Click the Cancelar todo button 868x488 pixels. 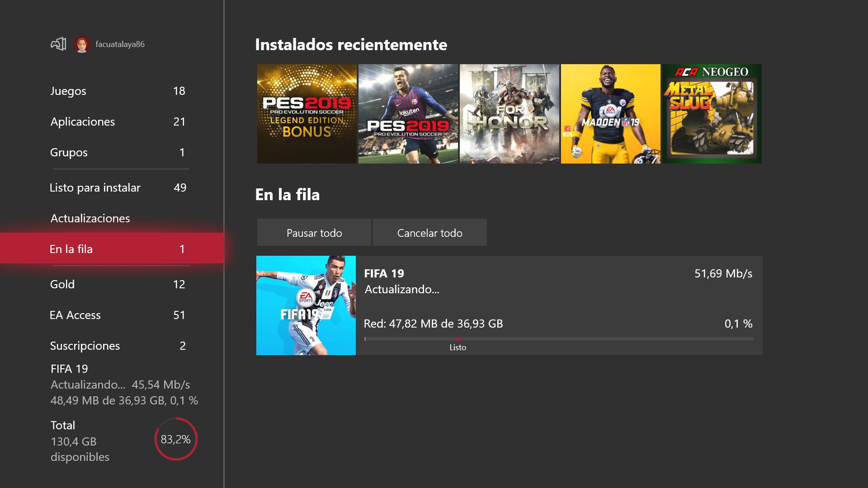pyautogui.click(x=430, y=232)
